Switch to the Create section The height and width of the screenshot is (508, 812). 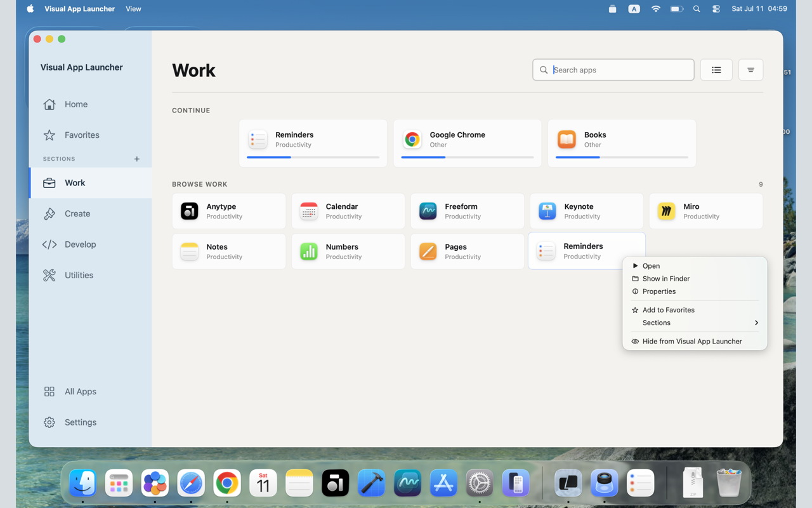click(x=90, y=213)
